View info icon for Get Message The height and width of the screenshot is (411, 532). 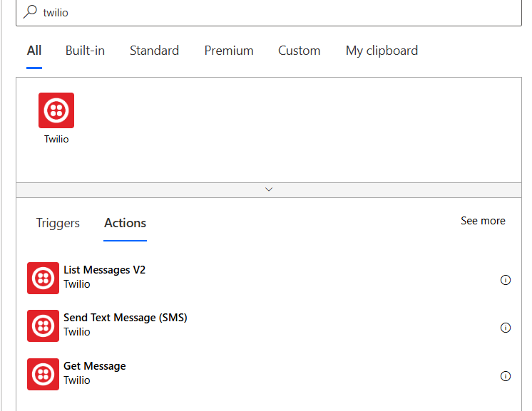506,376
